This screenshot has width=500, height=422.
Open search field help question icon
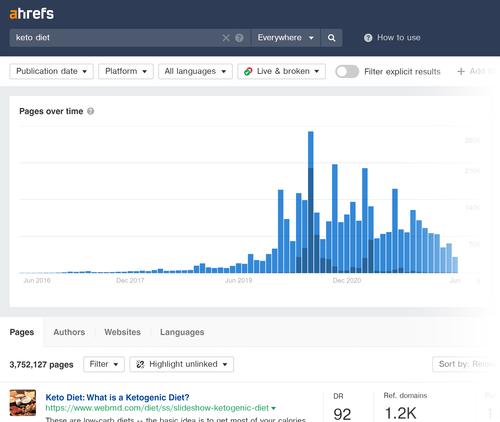[x=239, y=38]
